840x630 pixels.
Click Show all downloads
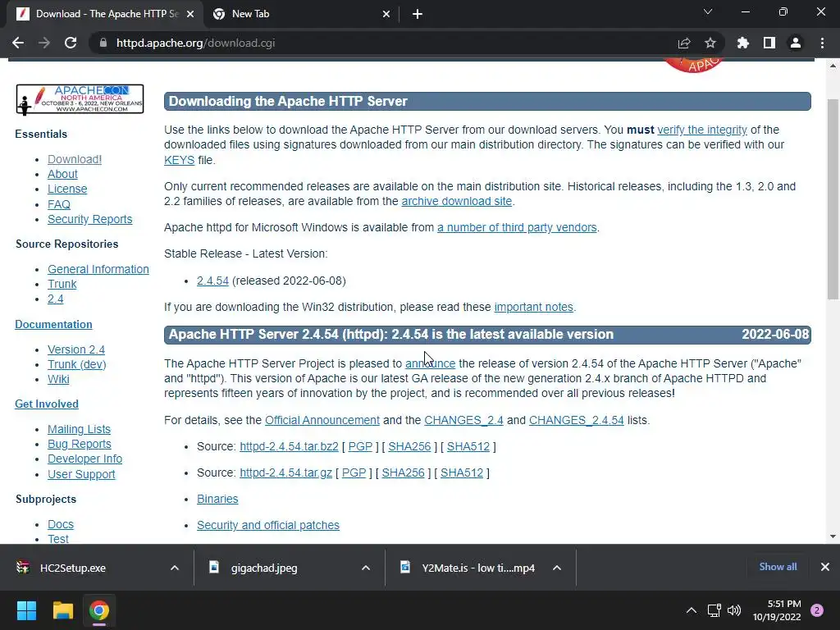778,567
